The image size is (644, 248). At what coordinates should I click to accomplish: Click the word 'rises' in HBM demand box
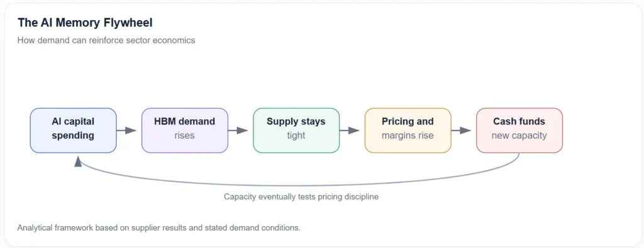click(184, 136)
